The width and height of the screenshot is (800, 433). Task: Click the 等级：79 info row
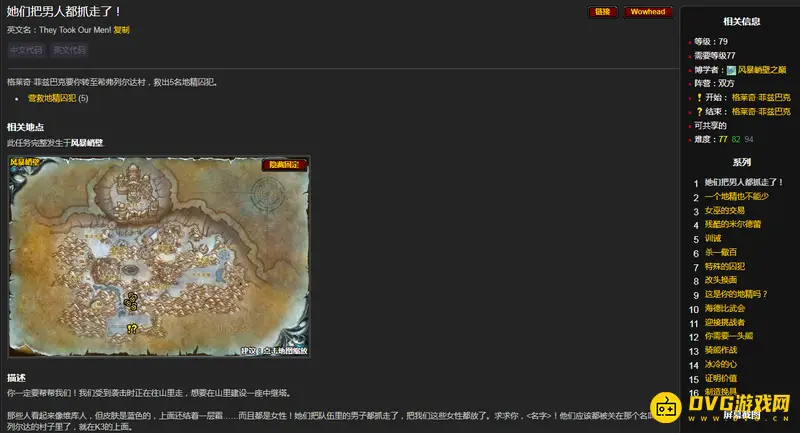point(711,42)
